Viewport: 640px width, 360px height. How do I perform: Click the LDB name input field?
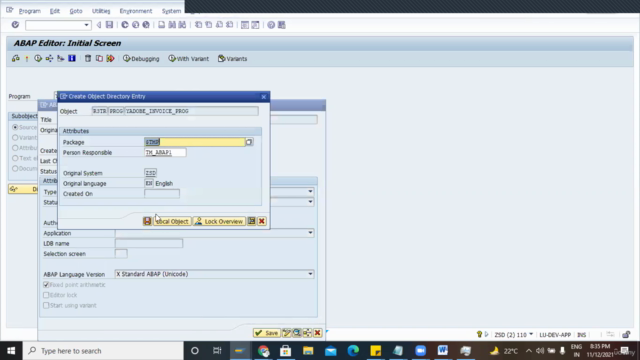(x=149, y=243)
